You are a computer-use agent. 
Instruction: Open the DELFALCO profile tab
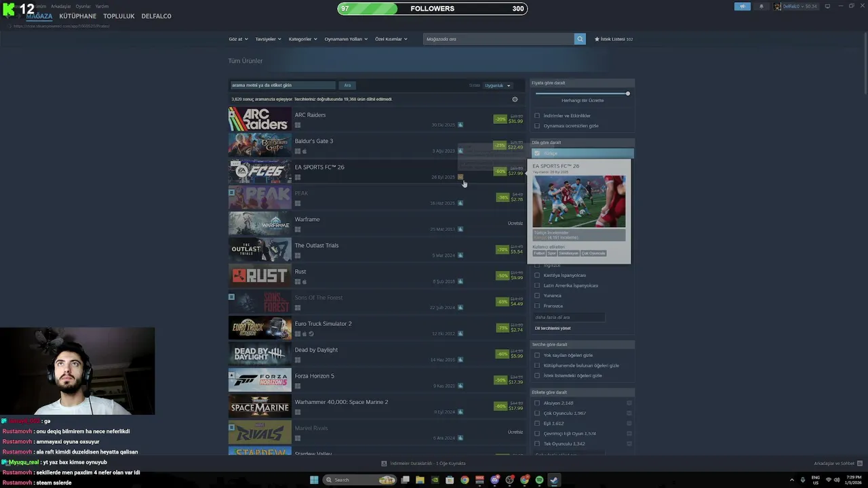157,16
